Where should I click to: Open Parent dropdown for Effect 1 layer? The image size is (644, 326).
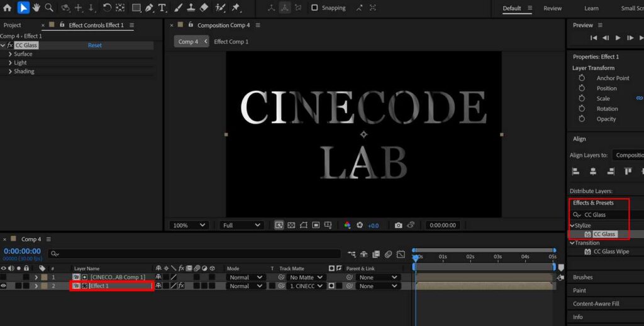[x=377, y=286]
